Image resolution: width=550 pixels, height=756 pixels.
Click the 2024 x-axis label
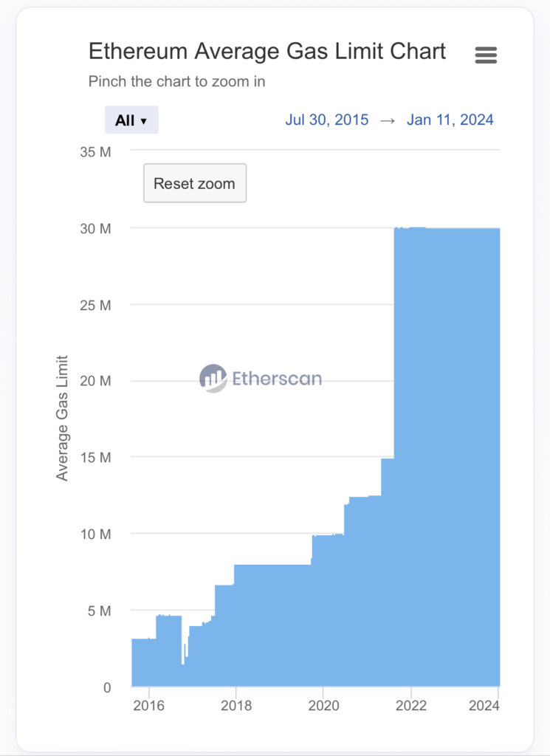[x=484, y=705]
